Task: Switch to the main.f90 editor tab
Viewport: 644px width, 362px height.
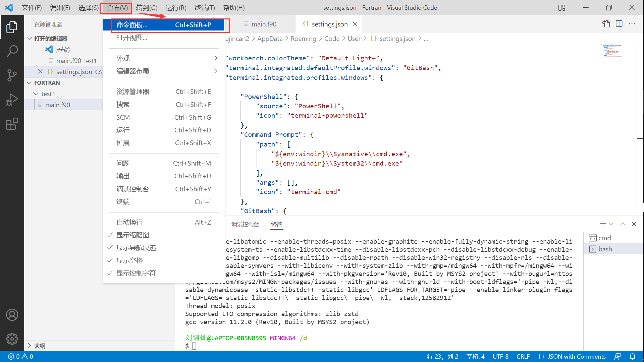Action: pos(264,24)
